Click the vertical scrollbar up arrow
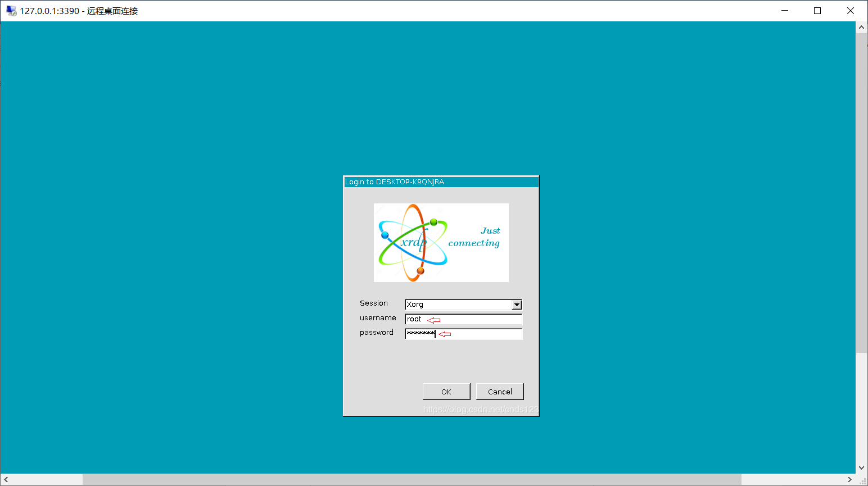Screen dimensions: 868x486 pyautogui.click(x=861, y=27)
